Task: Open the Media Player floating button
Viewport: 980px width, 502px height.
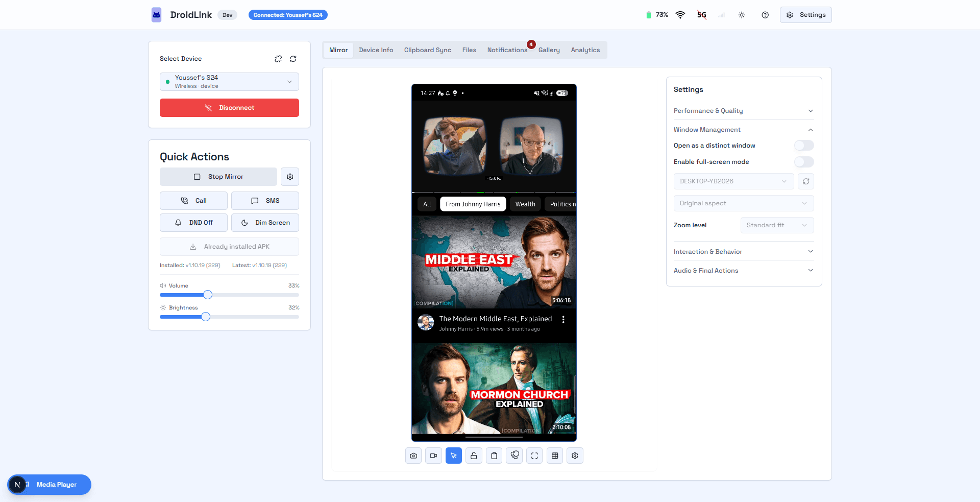Action: tap(50, 485)
